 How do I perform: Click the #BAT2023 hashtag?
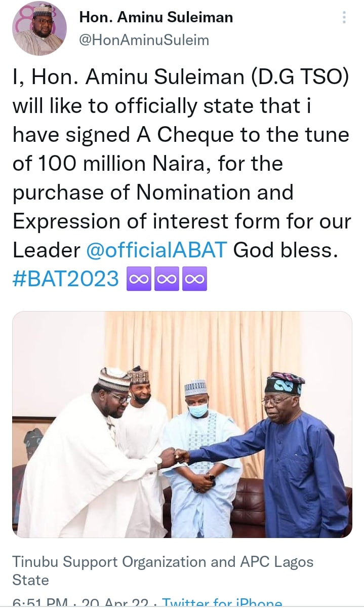point(66,279)
